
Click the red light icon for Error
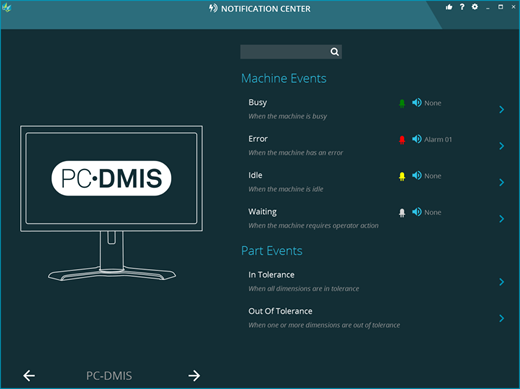(402, 140)
